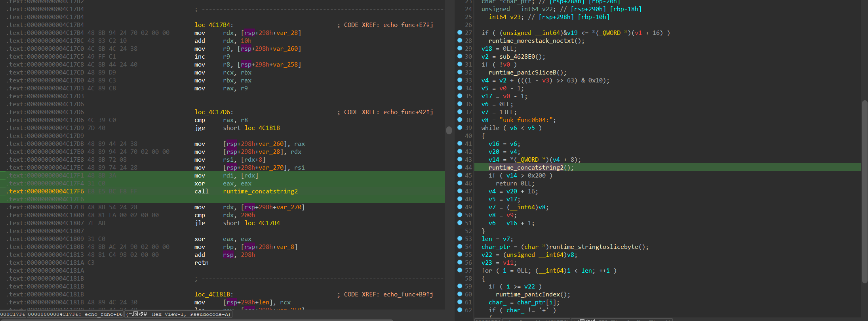Screen dimensions: 868x321
Task: Select the loc_4C181B label definition
Action: (214, 294)
